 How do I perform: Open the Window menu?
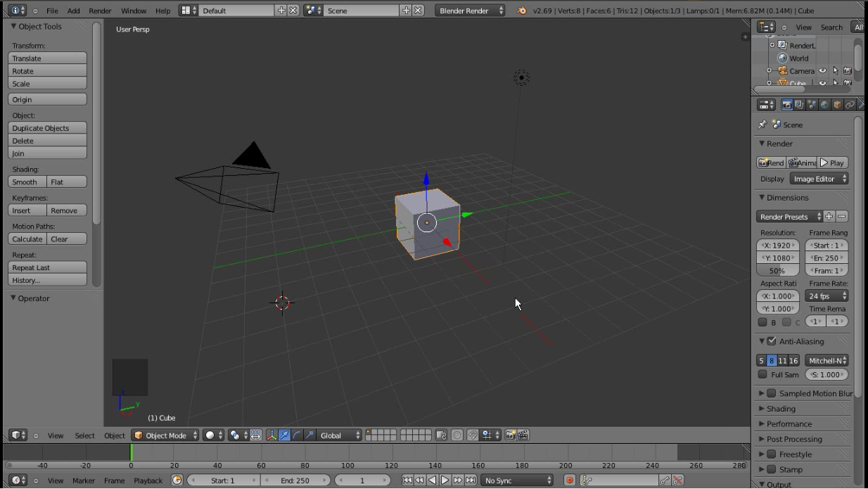tap(134, 11)
